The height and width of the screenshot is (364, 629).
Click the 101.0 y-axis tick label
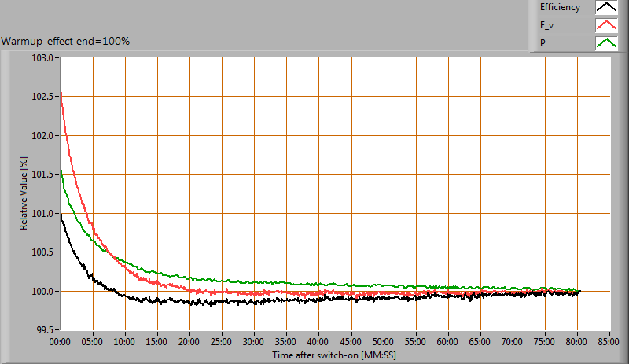coord(42,214)
